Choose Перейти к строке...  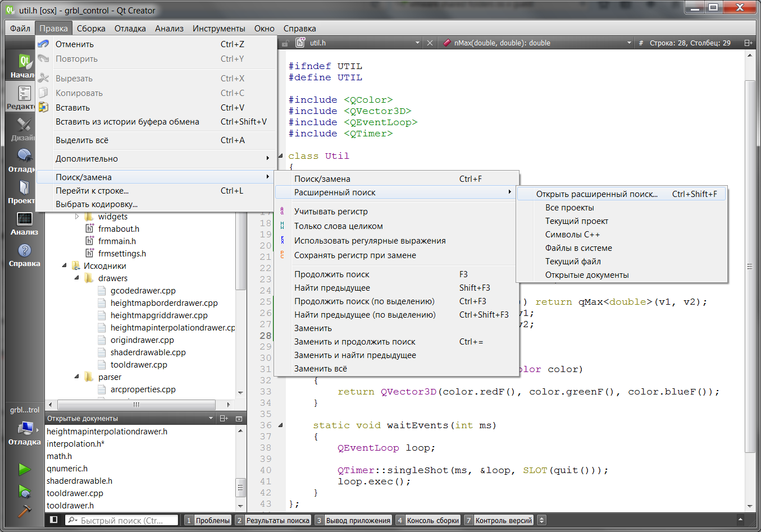coord(157,191)
